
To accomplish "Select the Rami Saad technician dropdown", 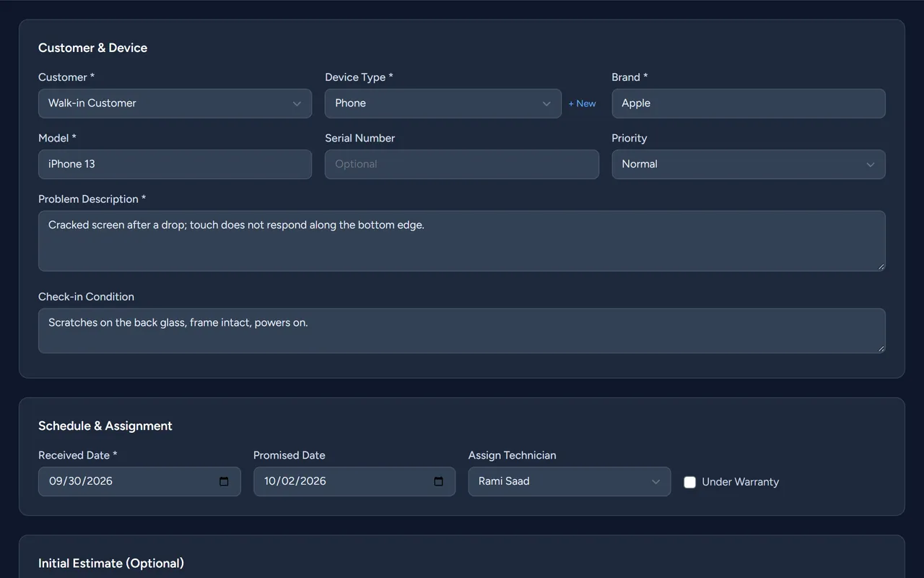I will pos(570,481).
